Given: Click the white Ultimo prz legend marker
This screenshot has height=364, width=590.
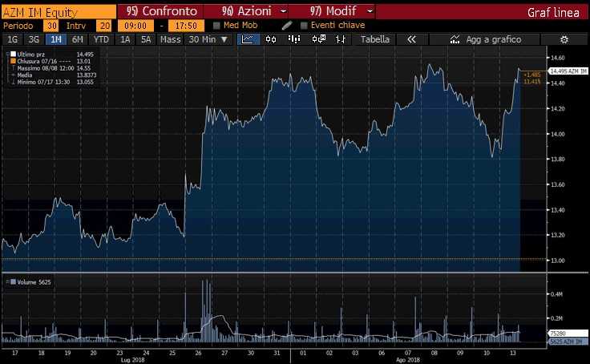Looking at the screenshot, I should point(13,55).
